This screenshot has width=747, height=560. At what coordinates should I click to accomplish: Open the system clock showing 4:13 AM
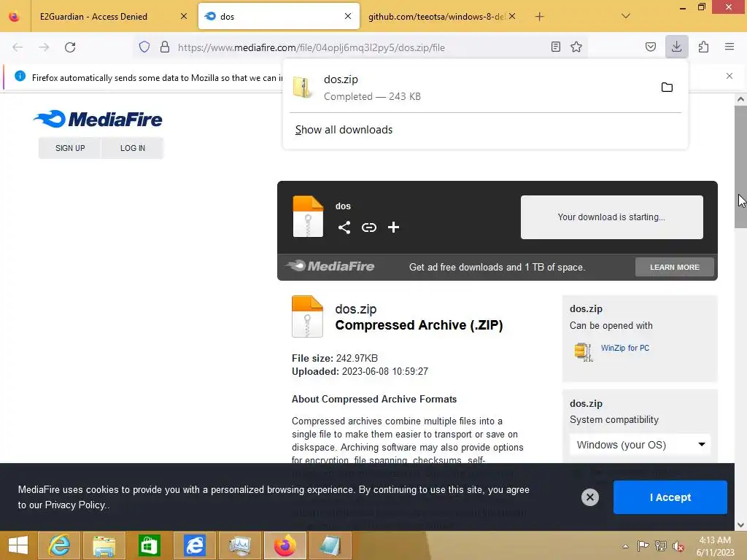715,546
